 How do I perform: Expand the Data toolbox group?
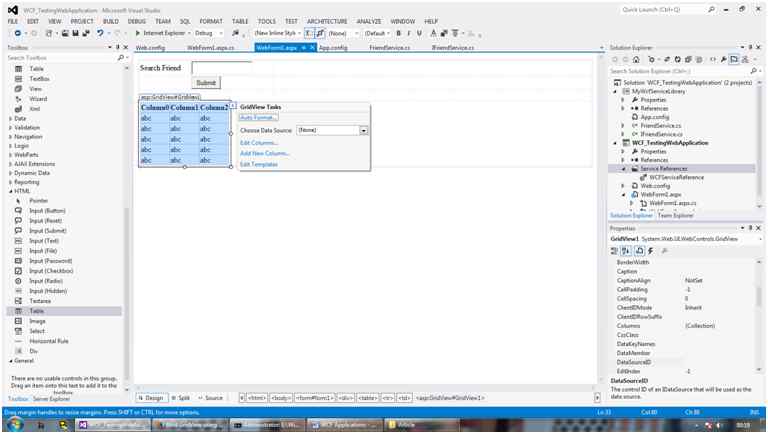(x=10, y=119)
